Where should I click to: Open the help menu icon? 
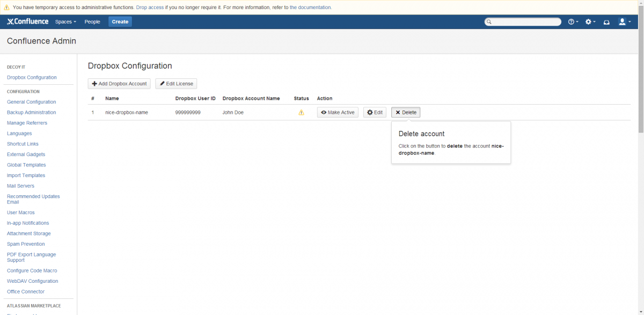[x=573, y=22]
